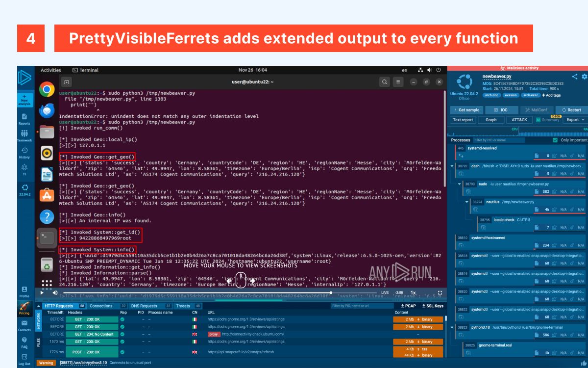Viewport: 588px width, 368px height.
Task: Collapse the sudo process 38793 node
Action: 460,184
